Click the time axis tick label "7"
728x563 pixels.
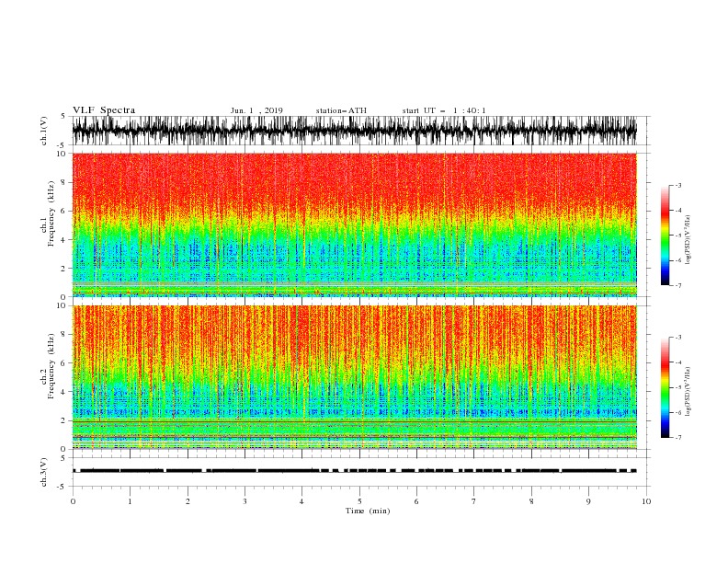coord(474,501)
